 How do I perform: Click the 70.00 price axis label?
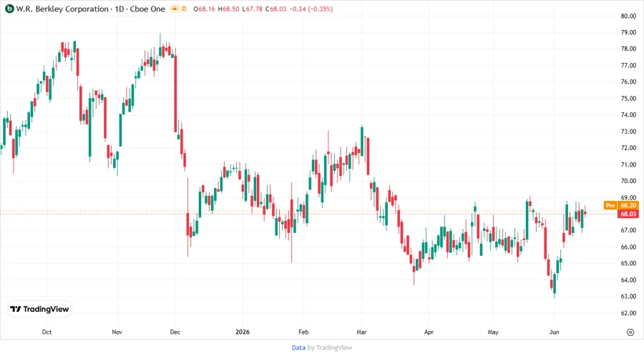click(628, 181)
